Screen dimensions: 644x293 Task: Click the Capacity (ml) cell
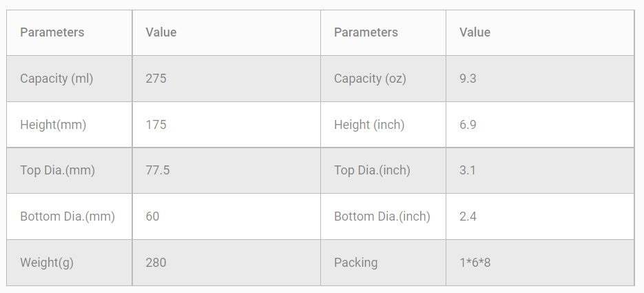point(56,79)
